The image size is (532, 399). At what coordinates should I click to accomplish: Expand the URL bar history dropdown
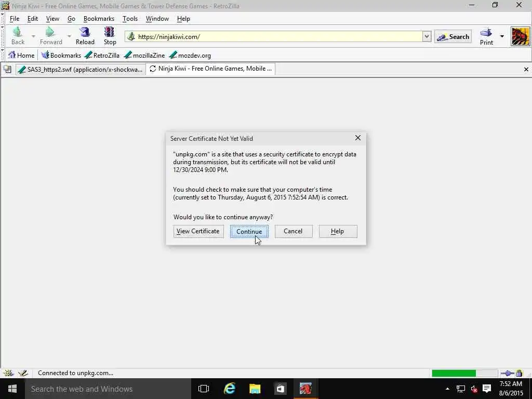pos(427,36)
